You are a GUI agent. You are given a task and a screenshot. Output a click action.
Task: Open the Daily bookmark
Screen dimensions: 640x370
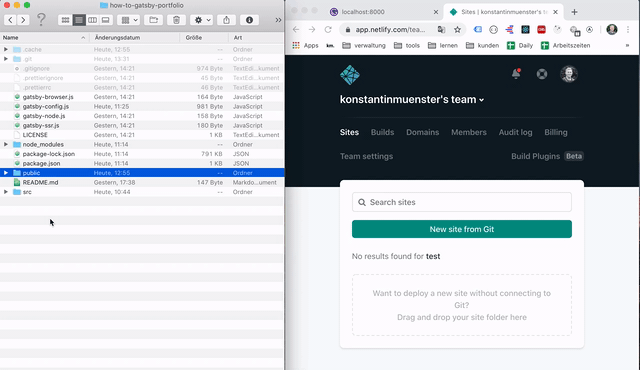tap(520, 45)
